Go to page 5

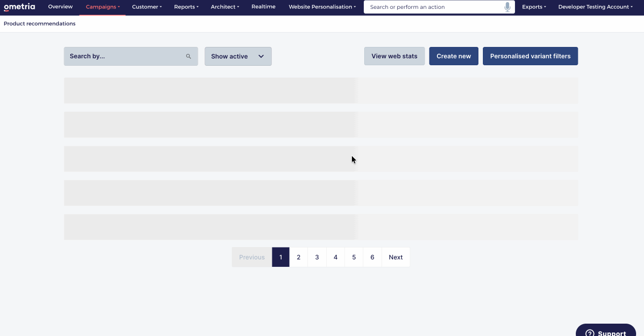coord(354,257)
